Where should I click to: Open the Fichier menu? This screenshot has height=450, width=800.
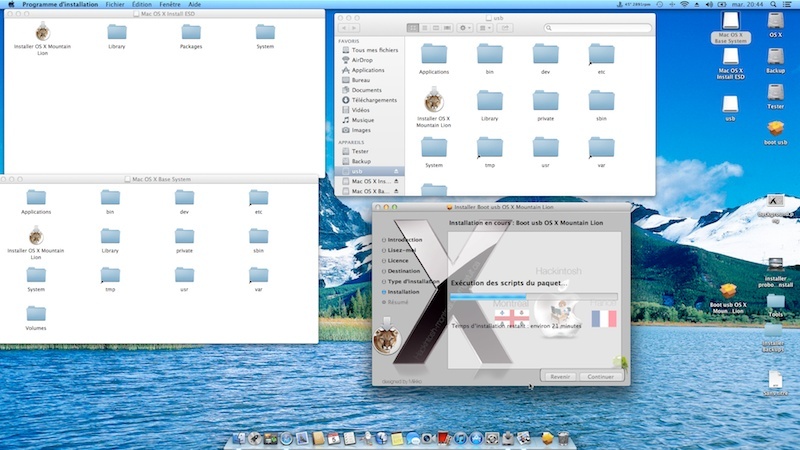tap(115, 4)
